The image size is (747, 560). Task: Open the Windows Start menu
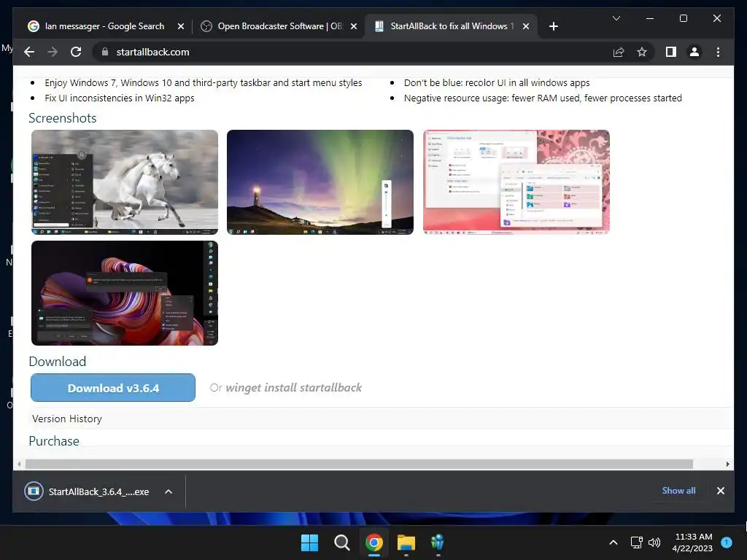(x=309, y=542)
